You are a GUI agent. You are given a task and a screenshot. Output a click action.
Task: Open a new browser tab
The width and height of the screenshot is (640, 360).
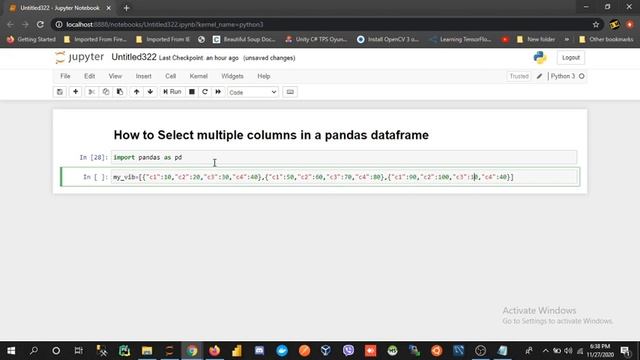pos(126,8)
